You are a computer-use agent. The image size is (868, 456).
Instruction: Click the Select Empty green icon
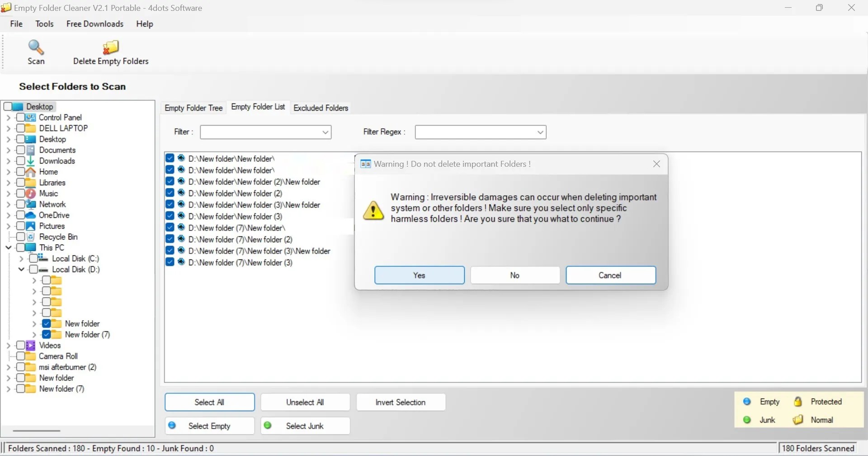coord(172,426)
